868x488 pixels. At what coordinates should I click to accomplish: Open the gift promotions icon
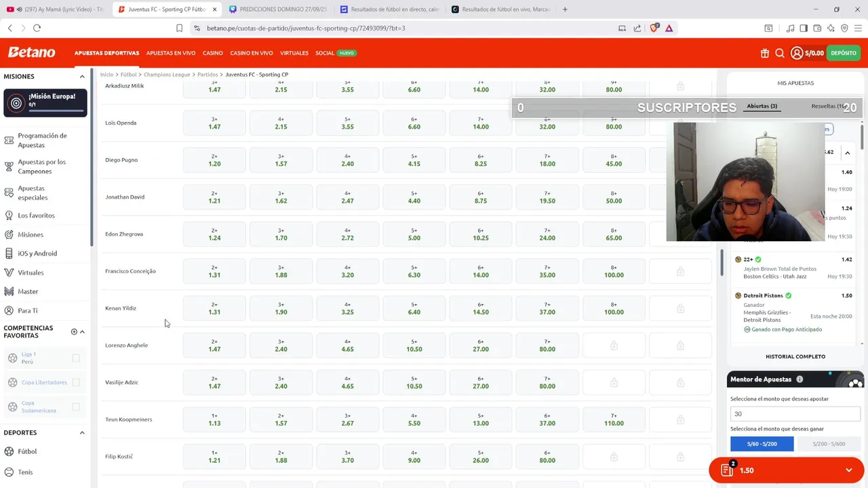764,53
